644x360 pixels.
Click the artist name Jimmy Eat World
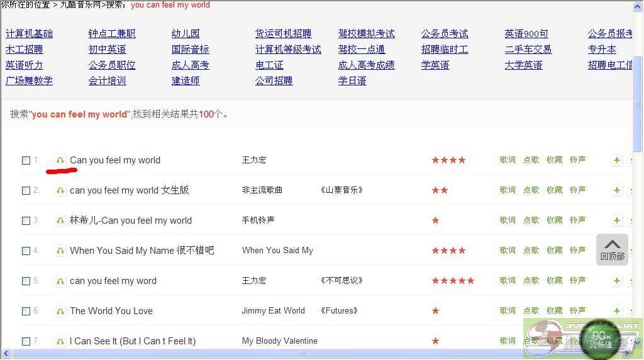[x=273, y=311]
